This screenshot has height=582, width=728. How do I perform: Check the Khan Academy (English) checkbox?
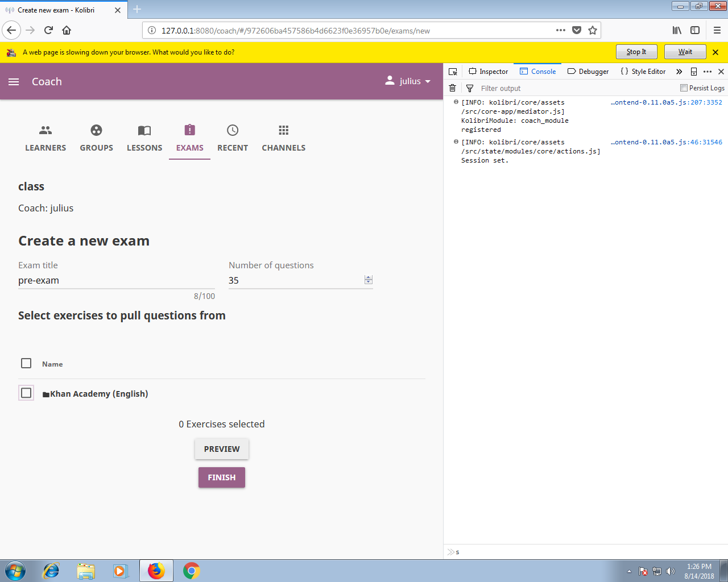click(26, 393)
